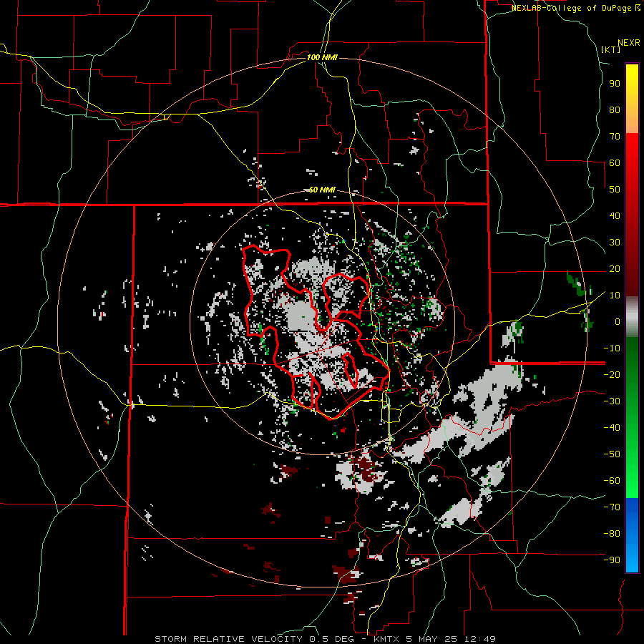Click the 50 NMI range ring label
Image resolution: width=644 pixels, height=644 pixels.
coord(322,190)
